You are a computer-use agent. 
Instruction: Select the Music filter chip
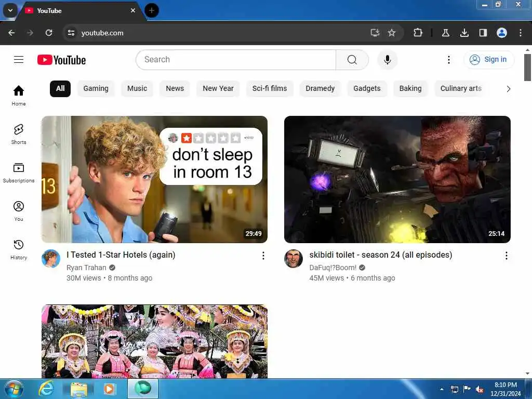[x=137, y=88]
